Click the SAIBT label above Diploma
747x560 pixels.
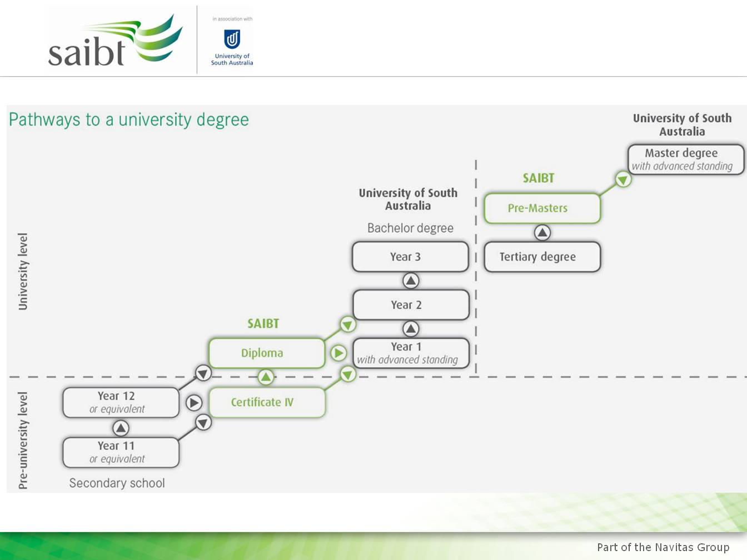click(263, 323)
